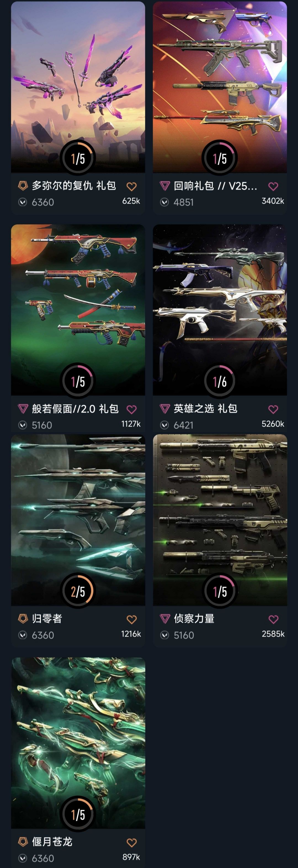Click pink tier icon beside 侦察力量

[x=164, y=618]
